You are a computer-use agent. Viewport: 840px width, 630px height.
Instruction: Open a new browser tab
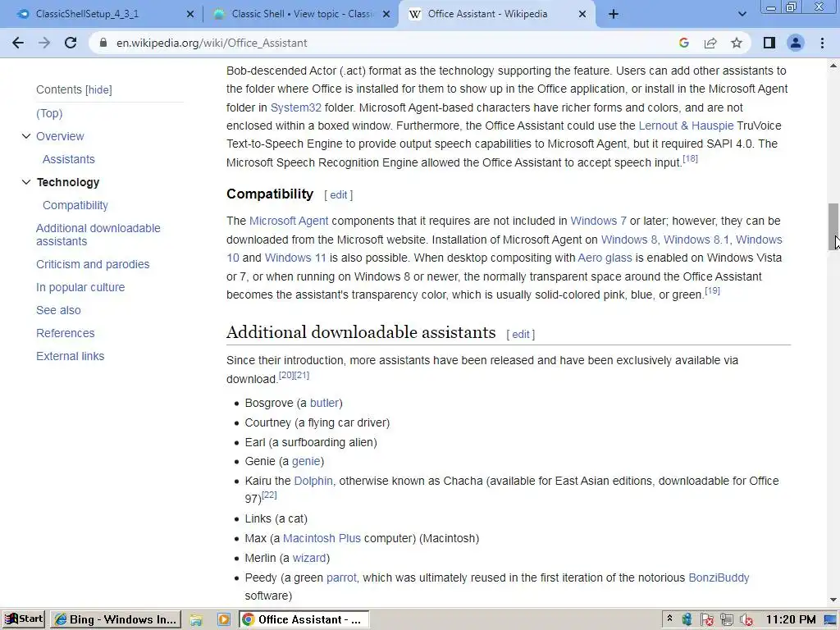(614, 15)
